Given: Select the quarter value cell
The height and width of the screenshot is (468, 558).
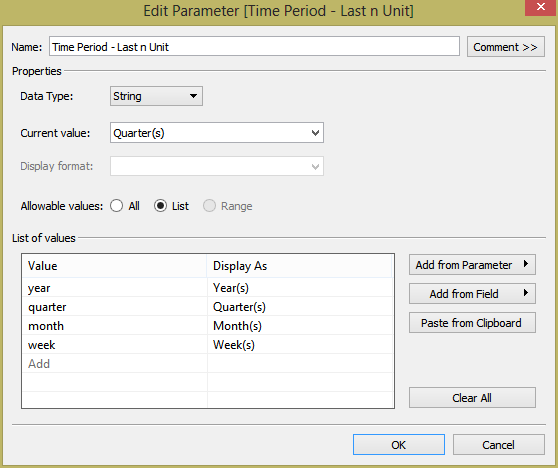Looking at the screenshot, I should pyautogui.click(x=115, y=307).
